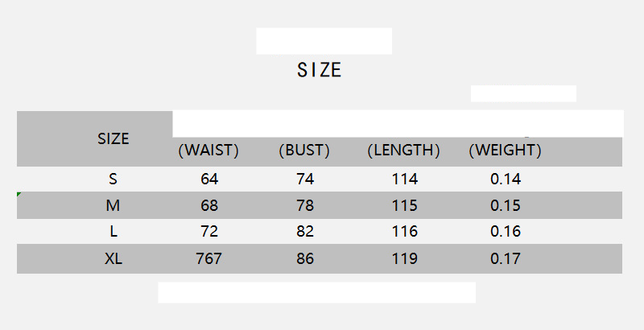Click the SIZE title heading
The width and height of the screenshot is (644, 330).
pyautogui.click(x=320, y=70)
